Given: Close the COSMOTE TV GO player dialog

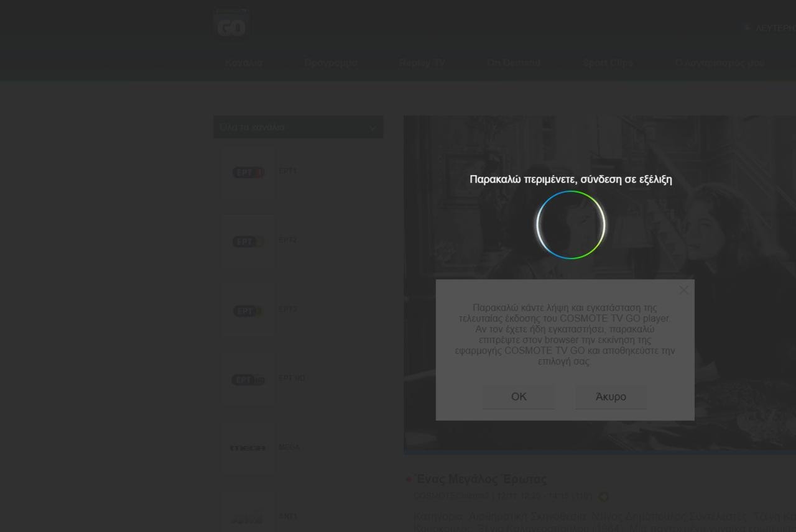Looking at the screenshot, I should (684, 290).
